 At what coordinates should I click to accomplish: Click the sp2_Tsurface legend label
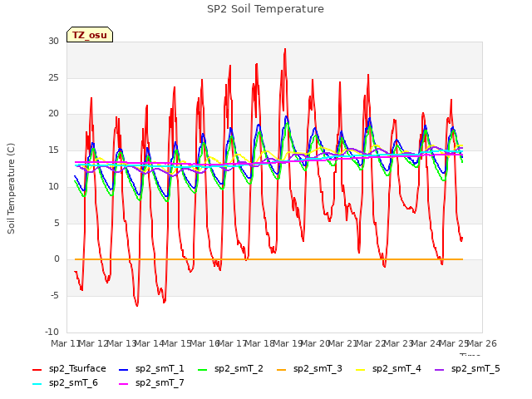click(77, 369)
